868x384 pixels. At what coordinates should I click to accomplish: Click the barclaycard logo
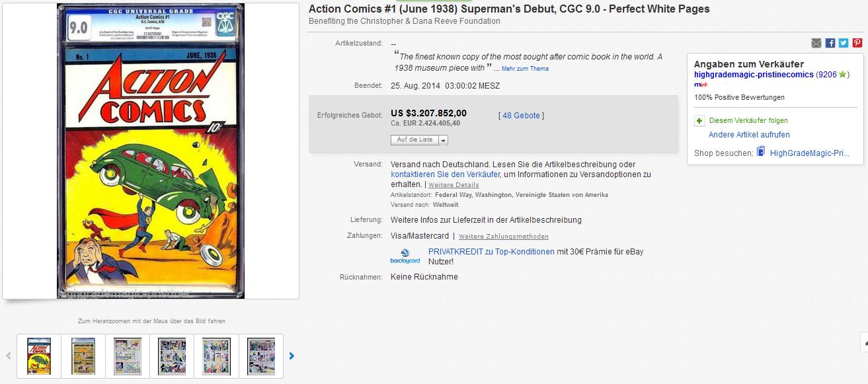coord(405,256)
